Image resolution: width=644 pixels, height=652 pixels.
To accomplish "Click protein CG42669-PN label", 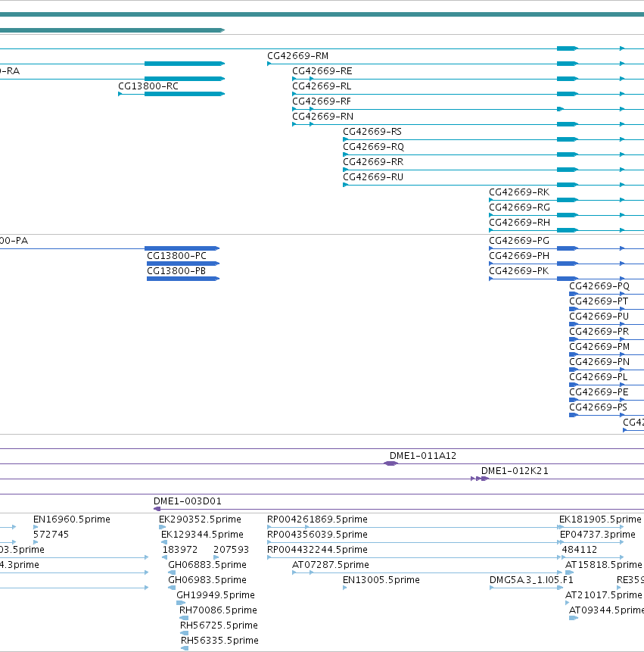I will [x=599, y=362].
